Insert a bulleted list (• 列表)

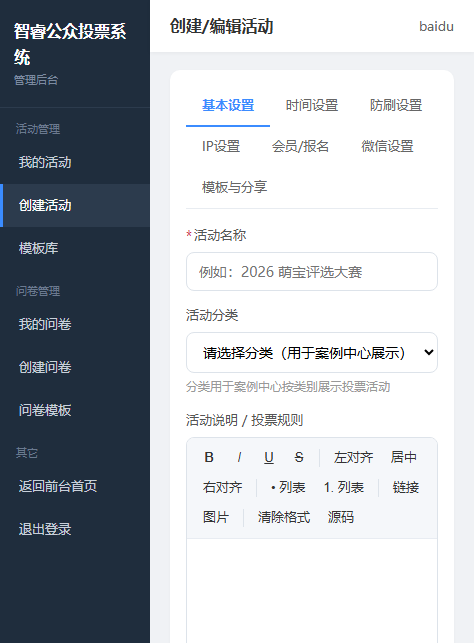coord(288,487)
